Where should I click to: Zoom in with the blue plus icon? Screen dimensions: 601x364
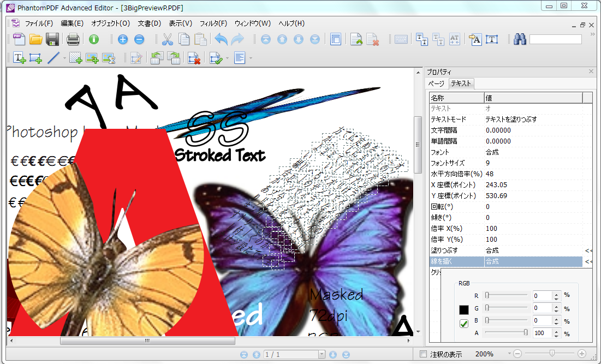pos(123,39)
